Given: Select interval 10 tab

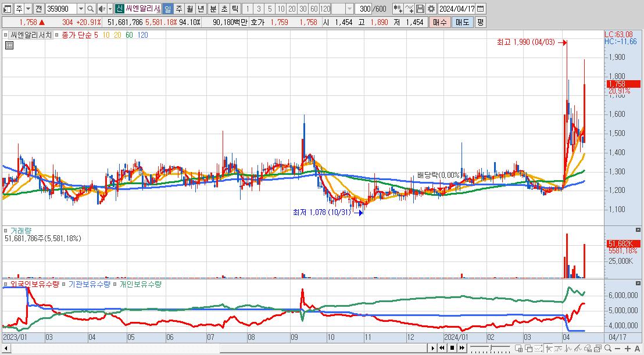Looking at the screenshot, I should point(281,9).
